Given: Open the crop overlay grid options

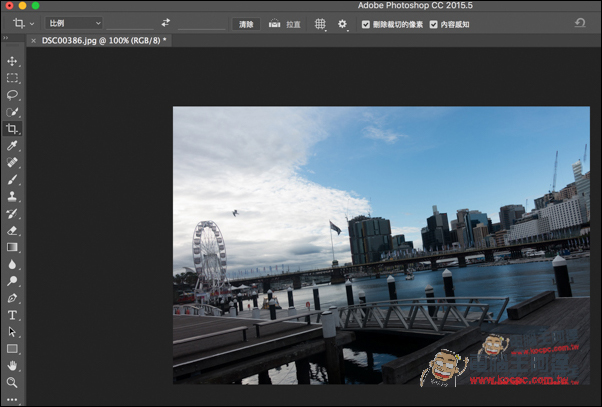Looking at the screenshot, I should point(320,24).
